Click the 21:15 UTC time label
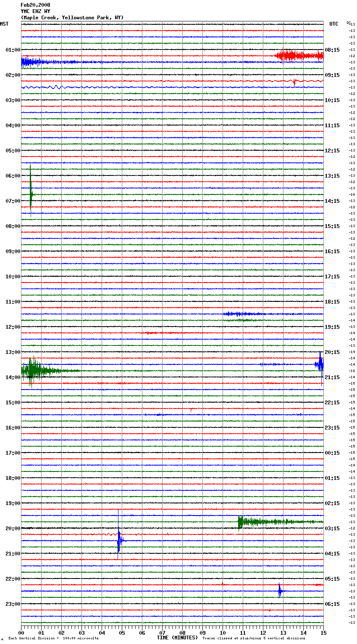Viewport: 357px width, 644px height. point(332,377)
